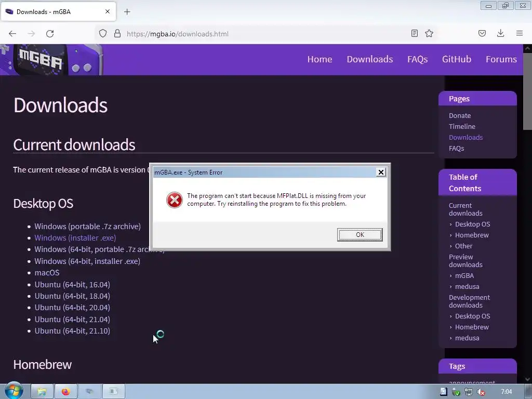Jump to Preview downloads in contents
Image resolution: width=532 pixels, height=399 pixels.
(465, 261)
